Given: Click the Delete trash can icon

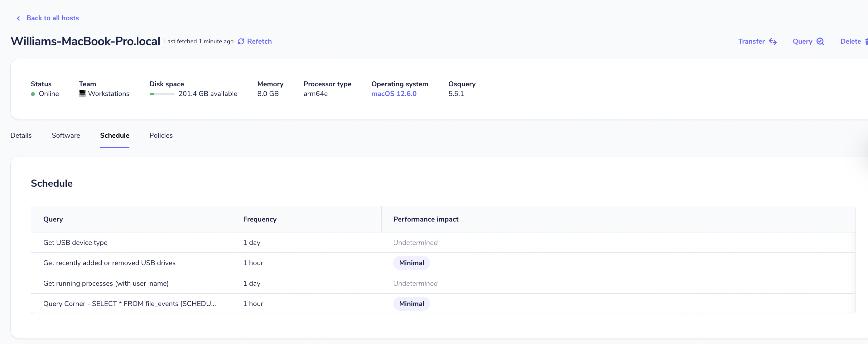Looking at the screenshot, I should click(867, 41).
